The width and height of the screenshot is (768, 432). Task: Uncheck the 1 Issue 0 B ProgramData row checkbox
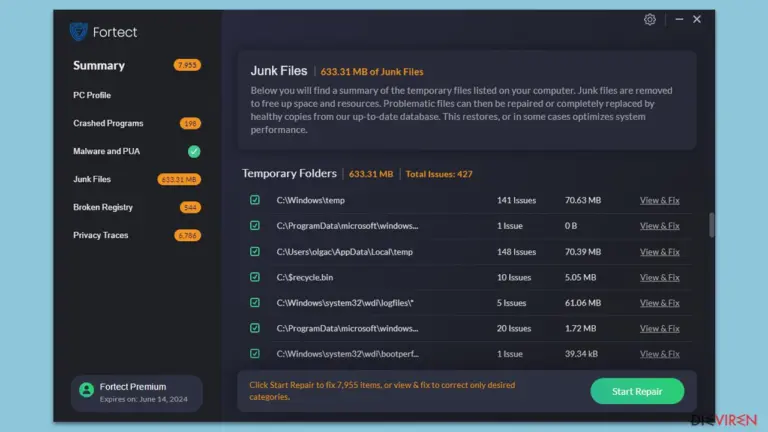(255, 225)
